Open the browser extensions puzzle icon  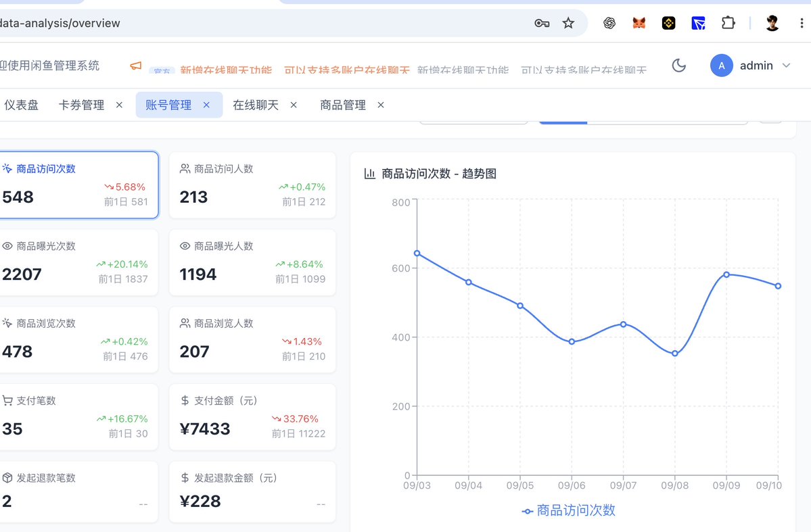pyautogui.click(x=728, y=23)
